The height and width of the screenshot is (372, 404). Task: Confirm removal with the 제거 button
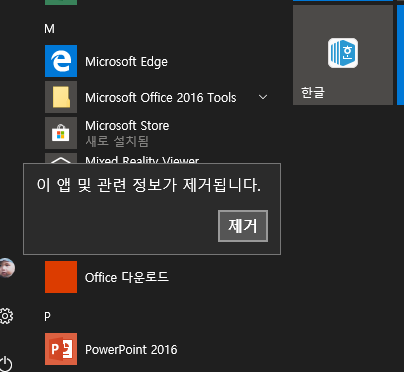click(243, 226)
